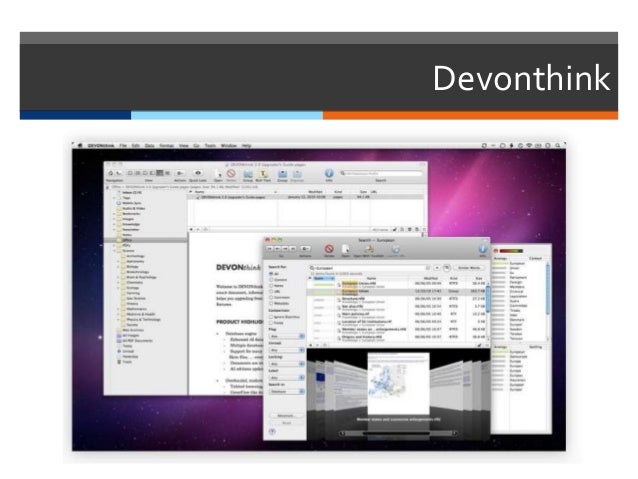This screenshot has height=479, width=638.
Task: Open the Tools menu
Action: point(210,145)
